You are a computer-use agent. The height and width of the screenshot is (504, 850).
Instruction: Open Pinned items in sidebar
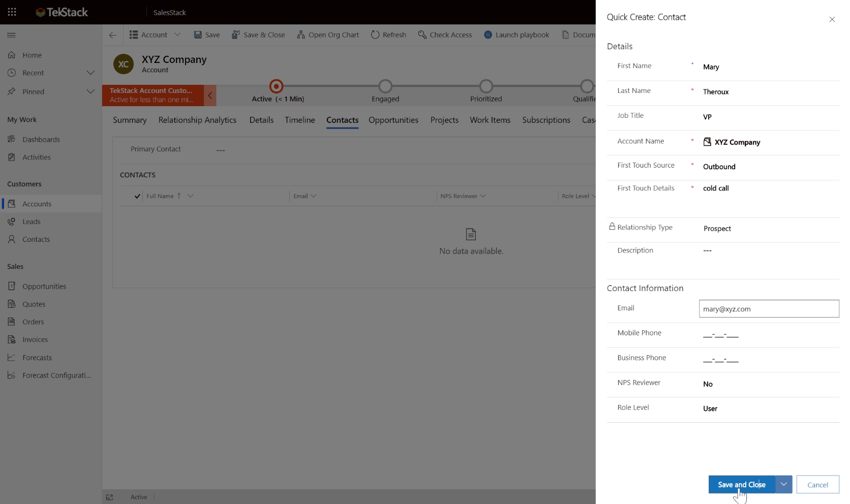[x=33, y=91]
